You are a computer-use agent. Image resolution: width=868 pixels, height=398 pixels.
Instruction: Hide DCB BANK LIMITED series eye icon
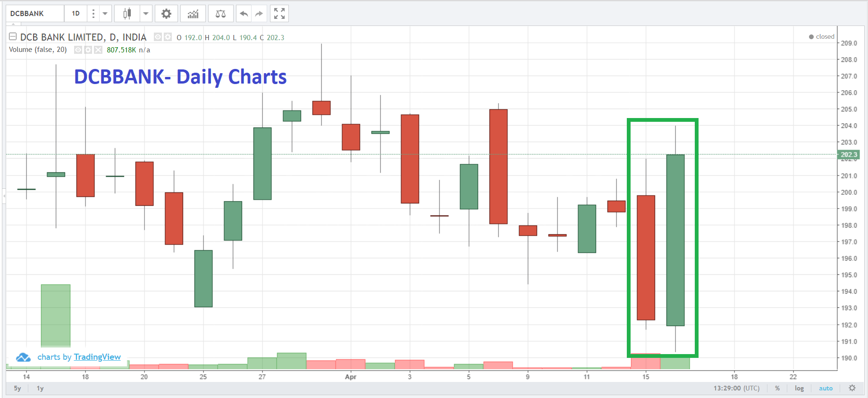click(158, 37)
